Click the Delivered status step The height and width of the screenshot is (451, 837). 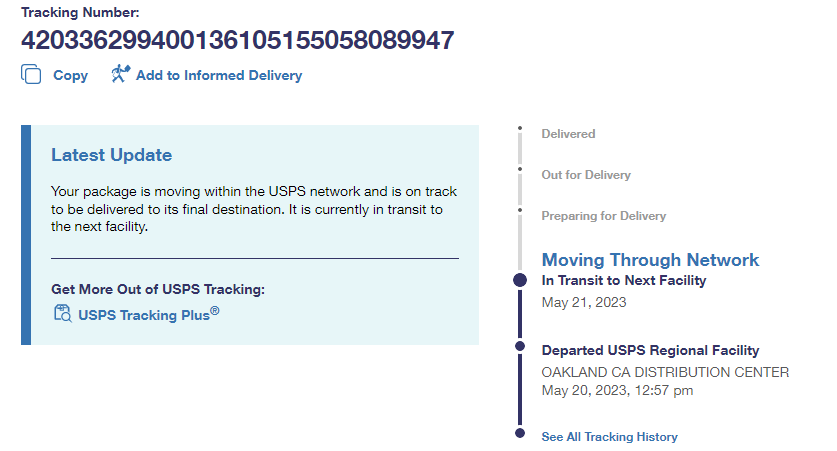tap(568, 134)
